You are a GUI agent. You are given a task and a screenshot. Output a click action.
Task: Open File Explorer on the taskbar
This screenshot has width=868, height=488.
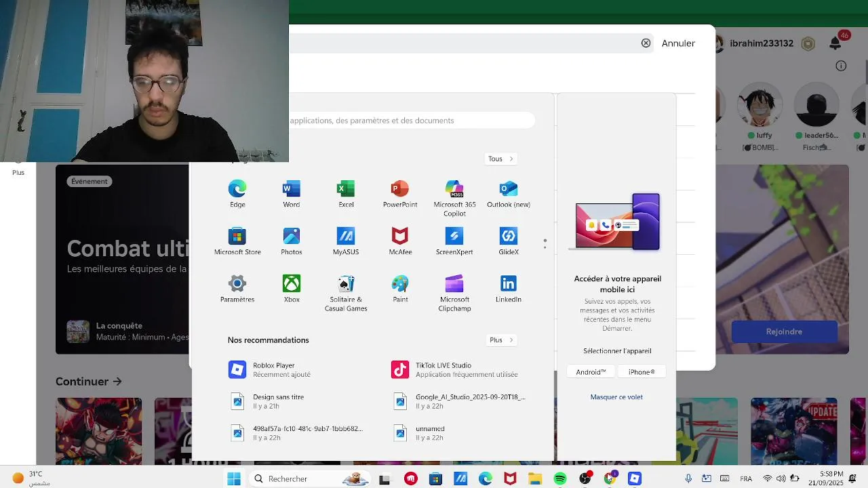pyautogui.click(x=535, y=479)
